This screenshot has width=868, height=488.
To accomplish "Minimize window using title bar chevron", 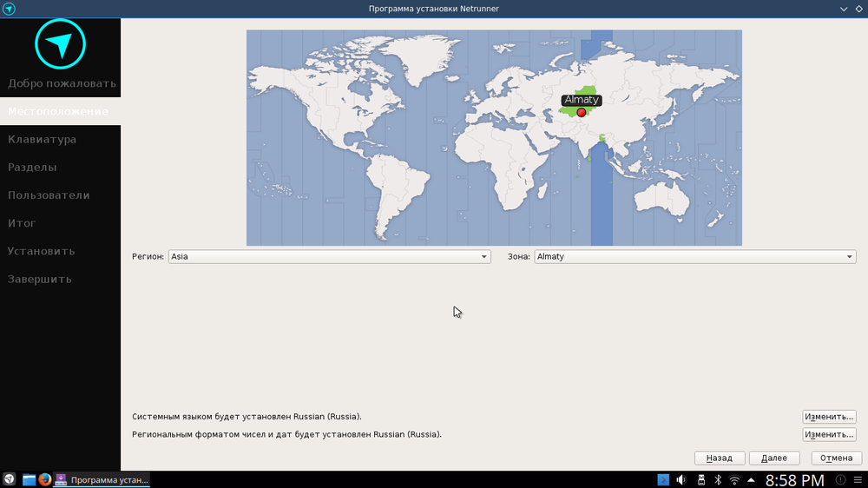I will coord(844,9).
